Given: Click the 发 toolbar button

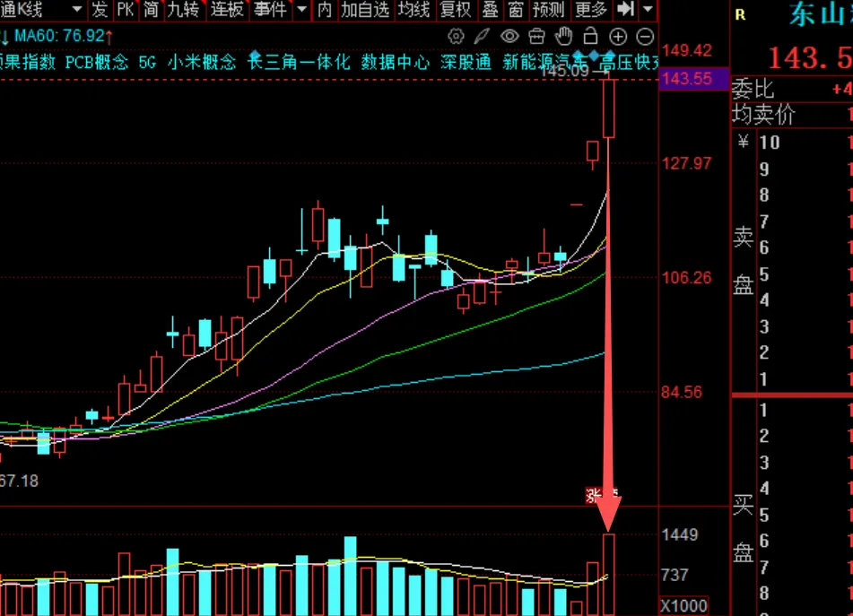Looking at the screenshot, I should pyautogui.click(x=100, y=9).
